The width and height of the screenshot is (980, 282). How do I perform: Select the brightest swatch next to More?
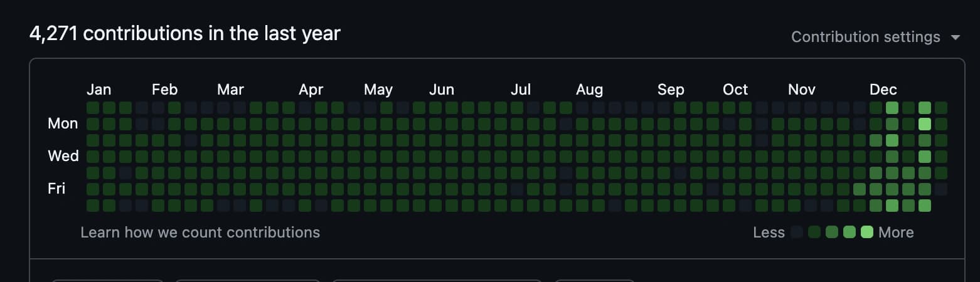(867, 232)
